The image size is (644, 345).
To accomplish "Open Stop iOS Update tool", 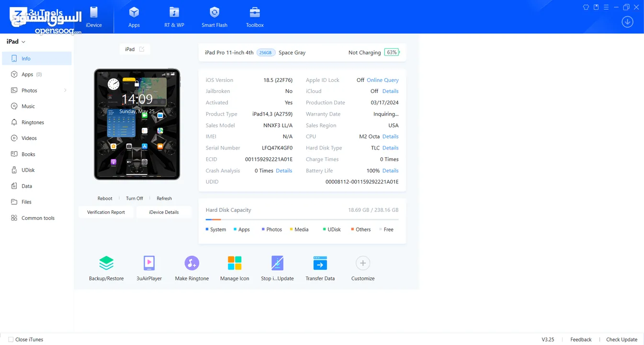I will point(277,268).
